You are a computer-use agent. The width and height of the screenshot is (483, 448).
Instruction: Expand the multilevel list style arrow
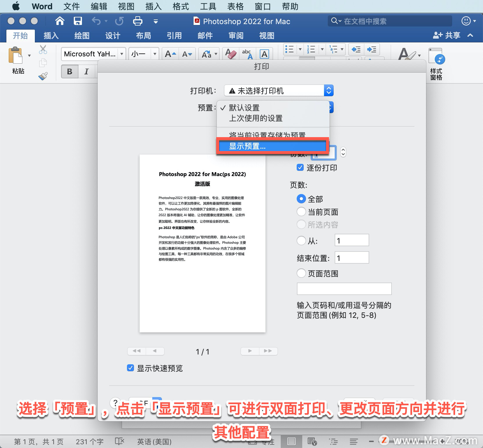(342, 49)
